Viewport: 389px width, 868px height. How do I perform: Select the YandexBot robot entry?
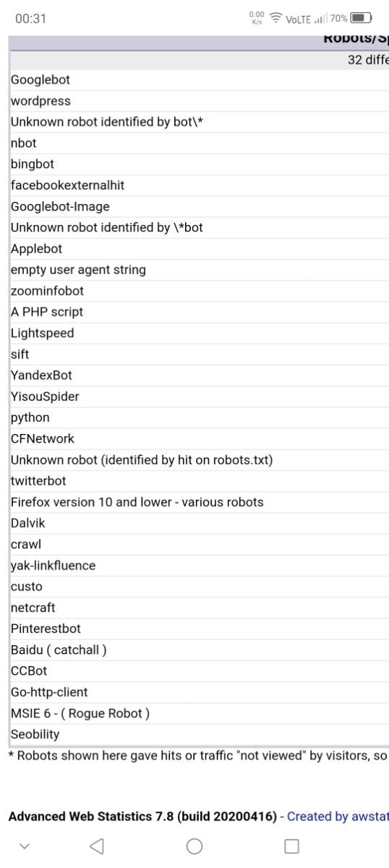point(199,375)
